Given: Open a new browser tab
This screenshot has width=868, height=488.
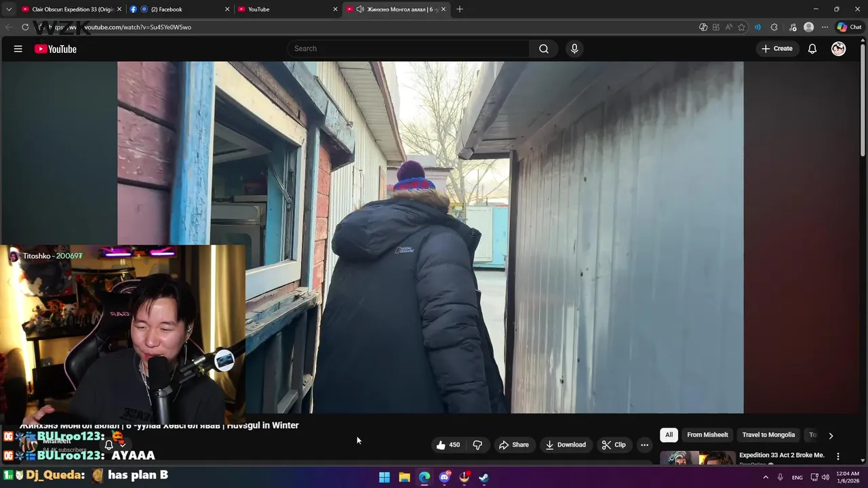Looking at the screenshot, I should point(460,9).
